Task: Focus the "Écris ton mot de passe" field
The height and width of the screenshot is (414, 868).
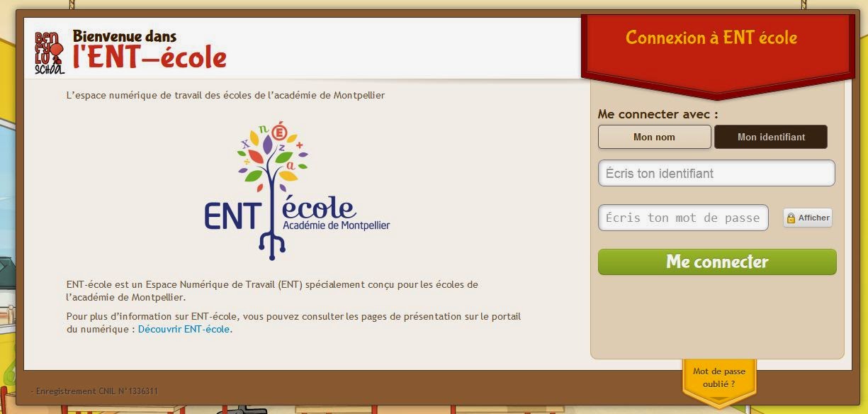Action: (x=683, y=218)
